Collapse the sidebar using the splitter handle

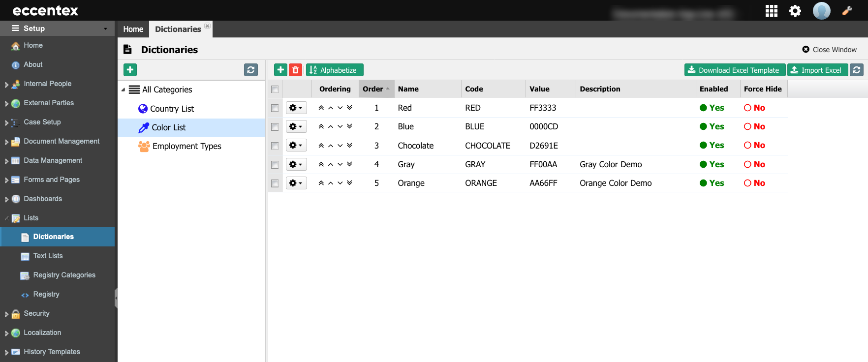pyautogui.click(x=116, y=298)
